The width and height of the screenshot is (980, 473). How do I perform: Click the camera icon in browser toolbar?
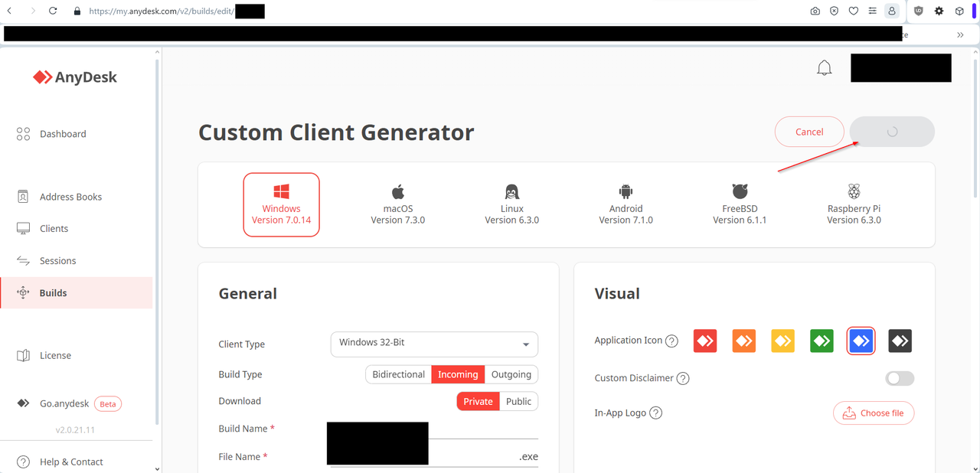(x=815, y=11)
